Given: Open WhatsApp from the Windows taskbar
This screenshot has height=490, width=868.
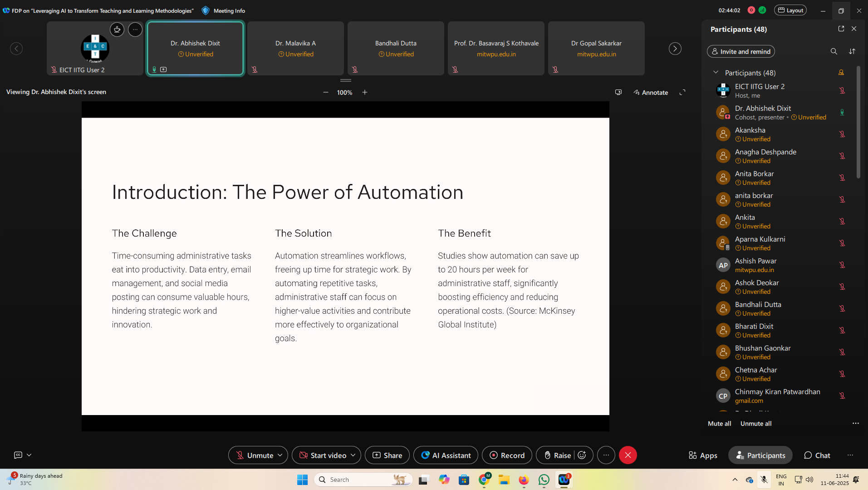Looking at the screenshot, I should point(544,480).
